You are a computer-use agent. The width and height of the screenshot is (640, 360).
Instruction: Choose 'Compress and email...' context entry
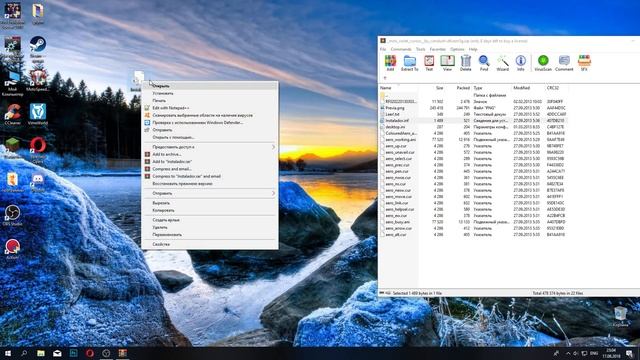(210, 169)
